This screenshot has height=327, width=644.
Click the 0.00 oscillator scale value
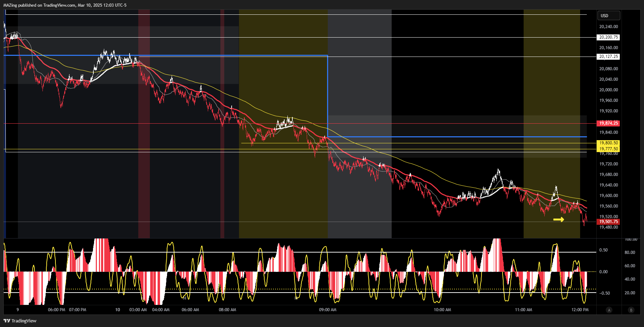(x=603, y=272)
